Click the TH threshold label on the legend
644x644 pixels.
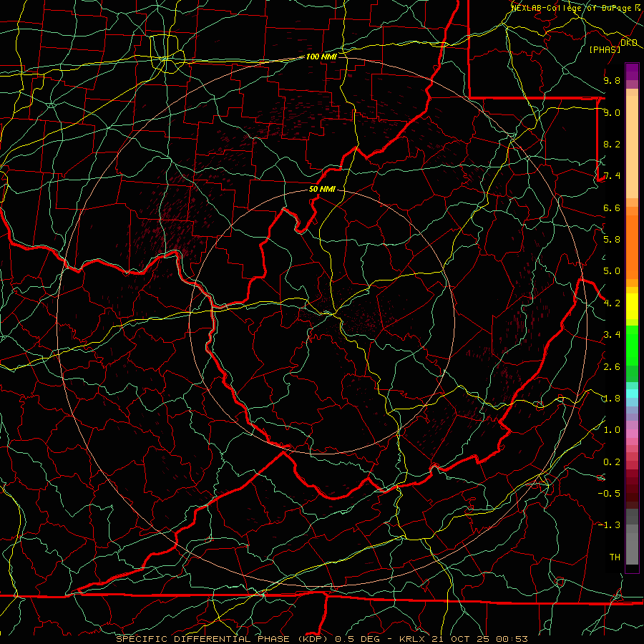[615, 557]
